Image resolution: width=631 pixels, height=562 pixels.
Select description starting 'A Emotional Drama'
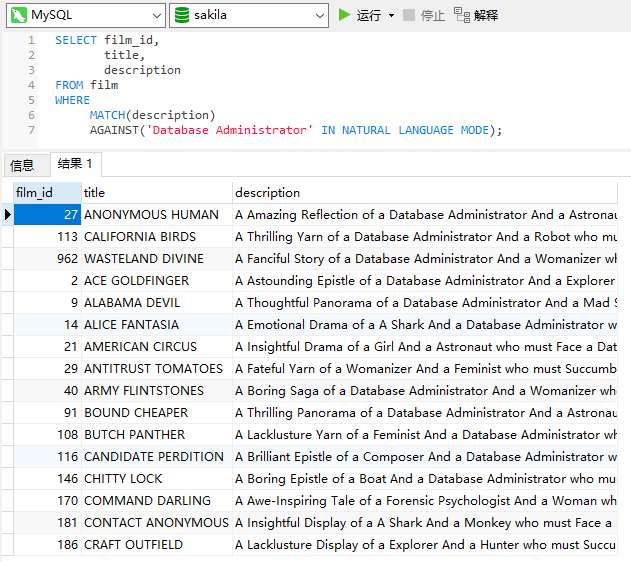(425, 325)
